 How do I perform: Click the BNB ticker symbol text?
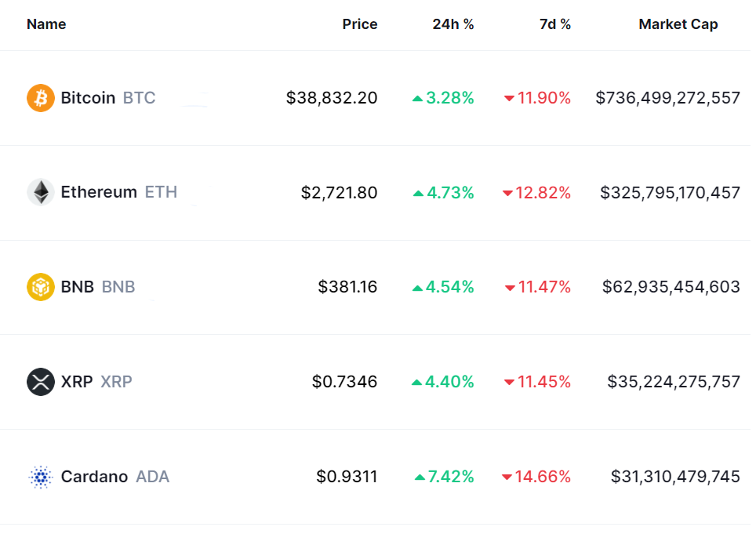pyautogui.click(x=118, y=287)
